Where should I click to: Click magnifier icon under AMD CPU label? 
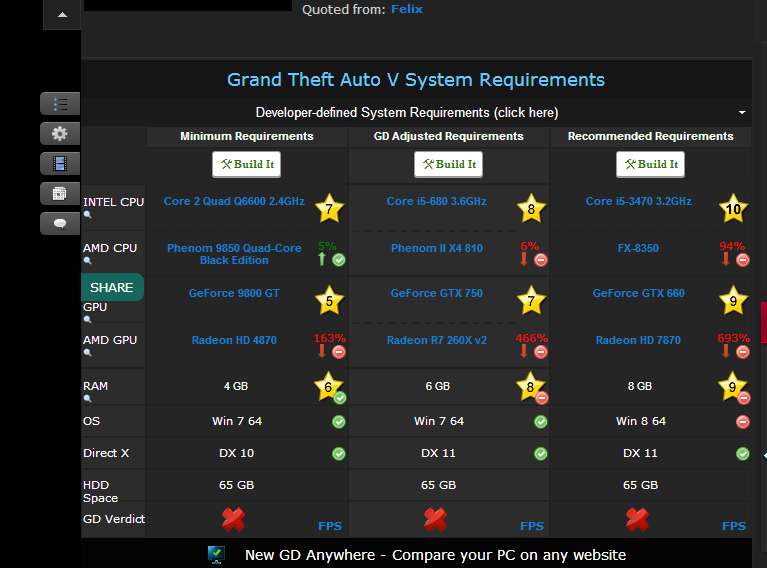pos(88,260)
